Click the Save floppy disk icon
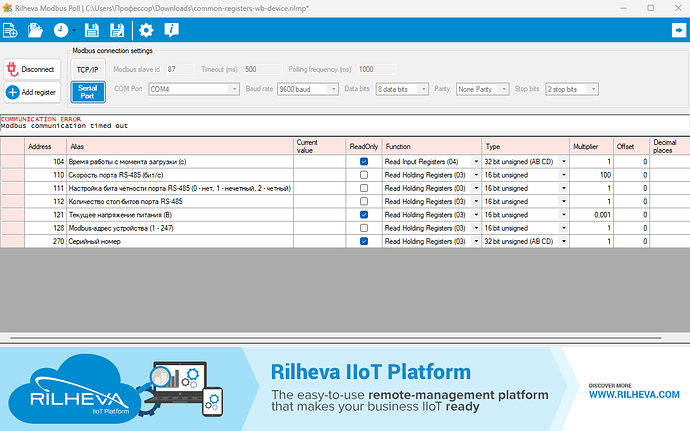Image resolution: width=690 pixels, height=431 pixels. tap(91, 31)
